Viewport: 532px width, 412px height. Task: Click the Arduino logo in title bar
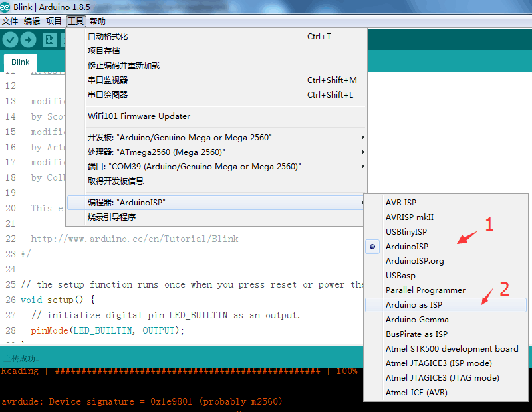click(5, 7)
